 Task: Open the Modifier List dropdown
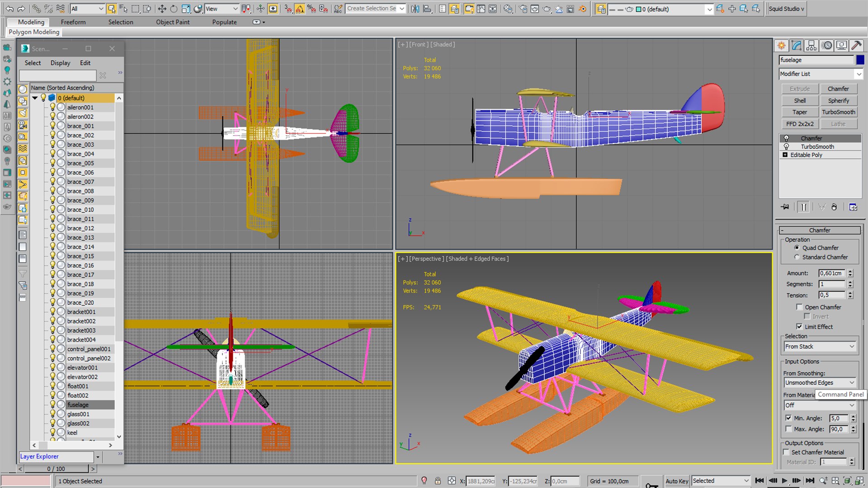click(820, 74)
